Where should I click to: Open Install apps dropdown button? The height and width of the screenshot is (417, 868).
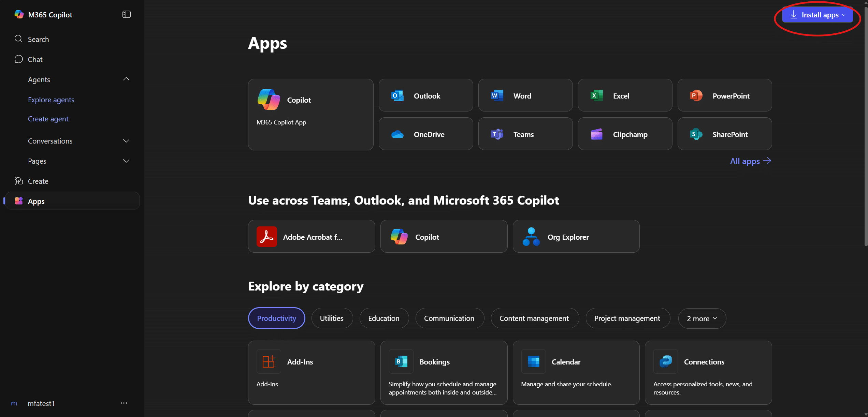[x=818, y=15]
